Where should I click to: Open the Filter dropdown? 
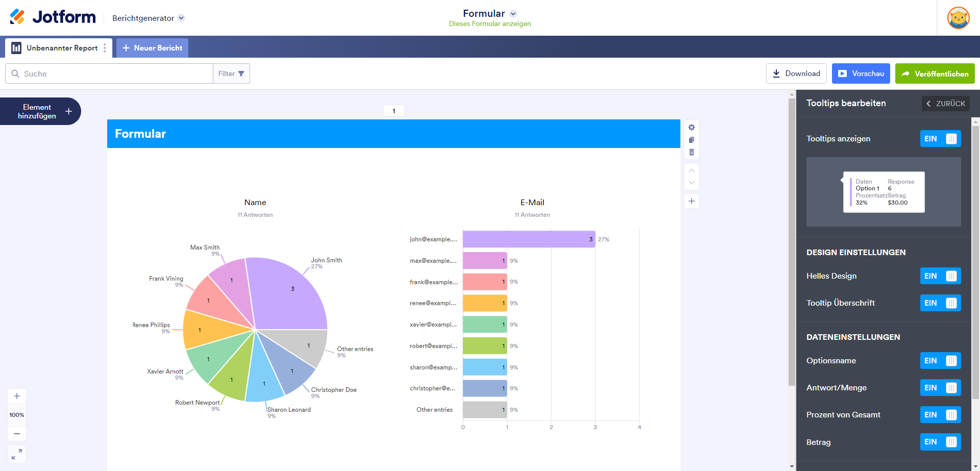(231, 73)
